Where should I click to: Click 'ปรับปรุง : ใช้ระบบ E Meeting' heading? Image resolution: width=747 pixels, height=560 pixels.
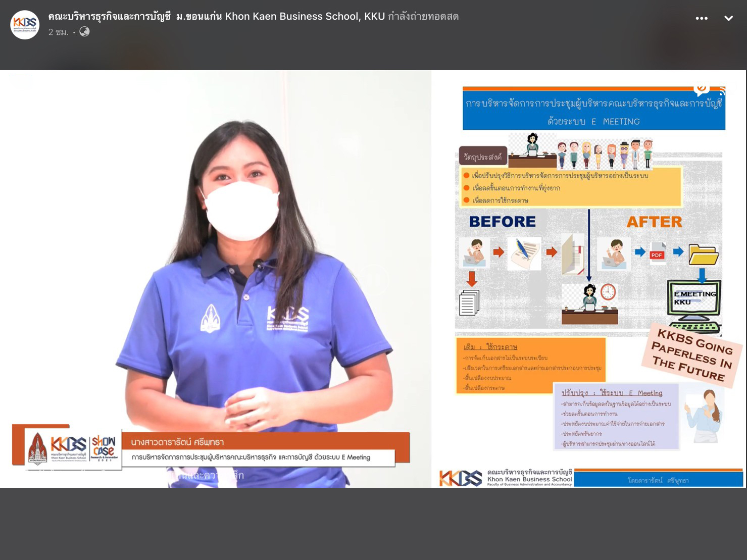click(612, 393)
